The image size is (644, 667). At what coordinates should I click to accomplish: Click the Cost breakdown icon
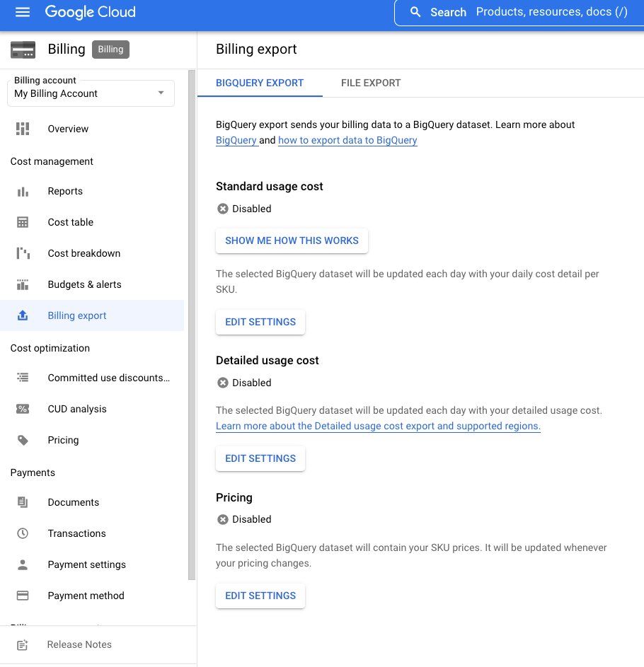pyautogui.click(x=23, y=253)
